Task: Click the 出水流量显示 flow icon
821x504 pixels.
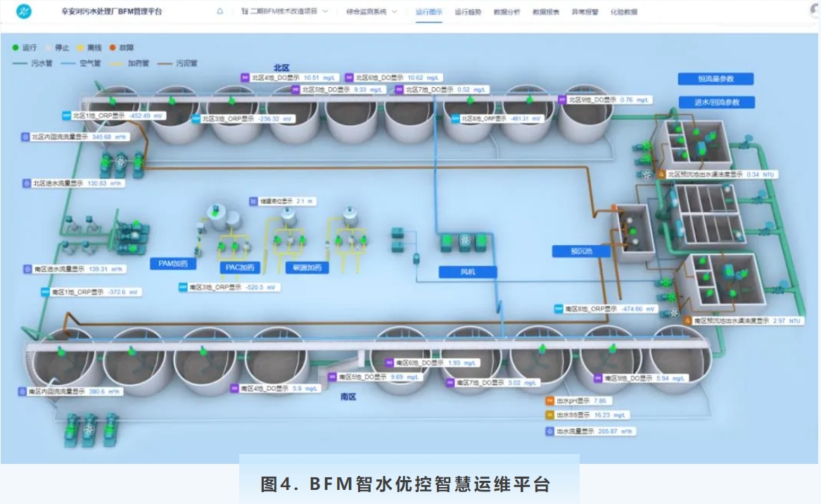Action: point(550,431)
